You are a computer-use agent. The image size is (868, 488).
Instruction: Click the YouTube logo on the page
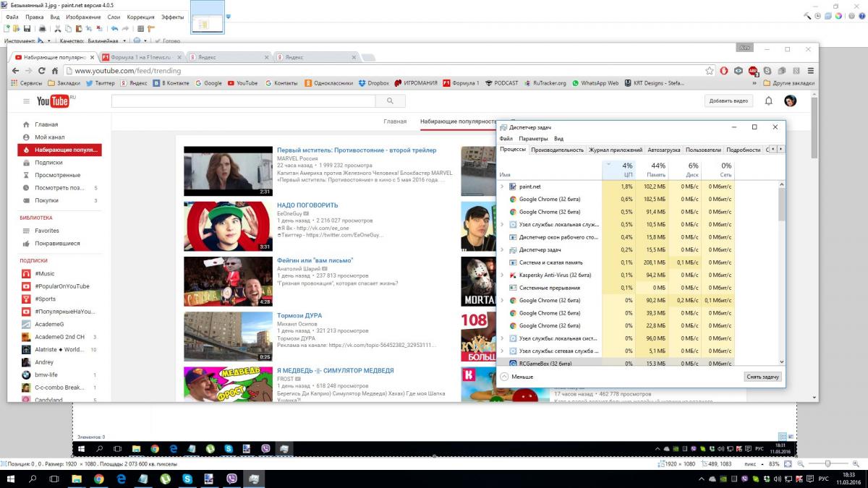(53, 101)
